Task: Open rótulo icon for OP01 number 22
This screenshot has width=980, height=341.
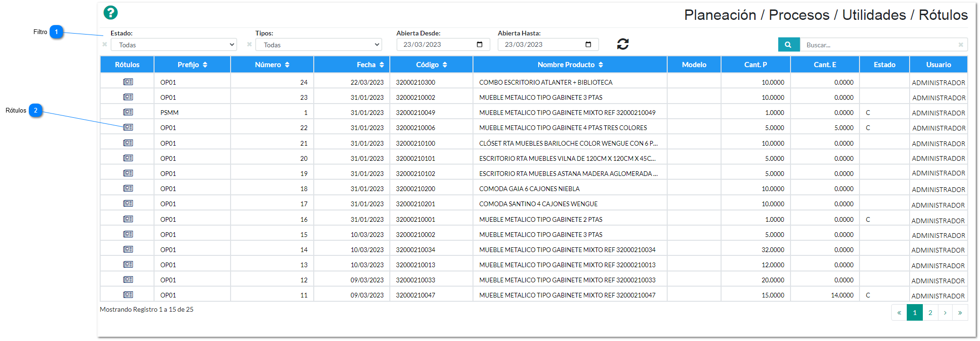Action: pyautogui.click(x=128, y=127)
